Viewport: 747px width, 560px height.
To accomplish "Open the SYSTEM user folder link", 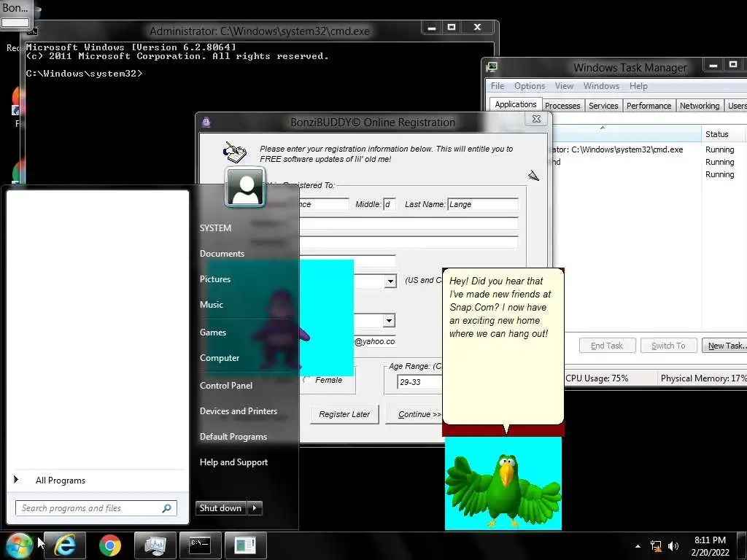I will (215, 227).
